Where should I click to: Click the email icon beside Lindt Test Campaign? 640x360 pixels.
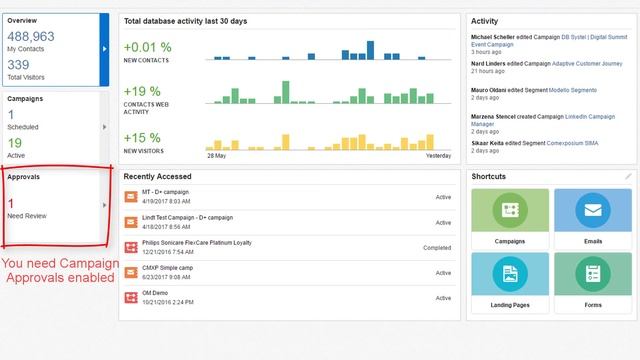(131, 222)
